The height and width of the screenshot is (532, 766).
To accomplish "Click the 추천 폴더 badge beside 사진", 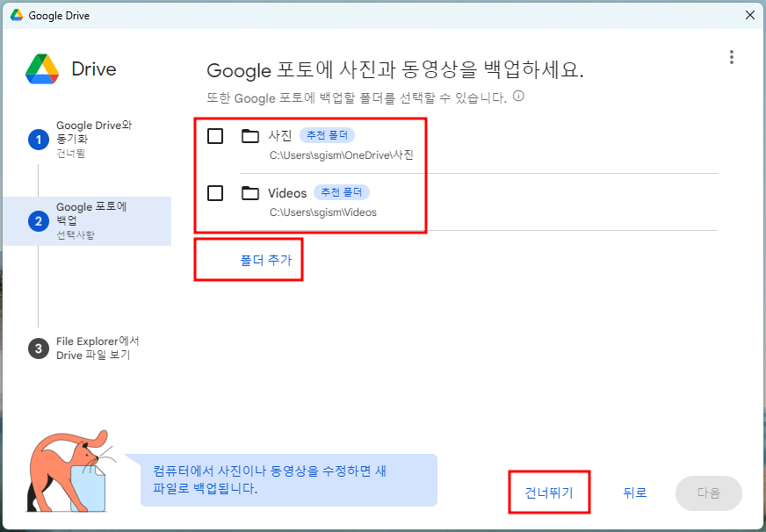I will pyautogui.click(x=327, y=135).
